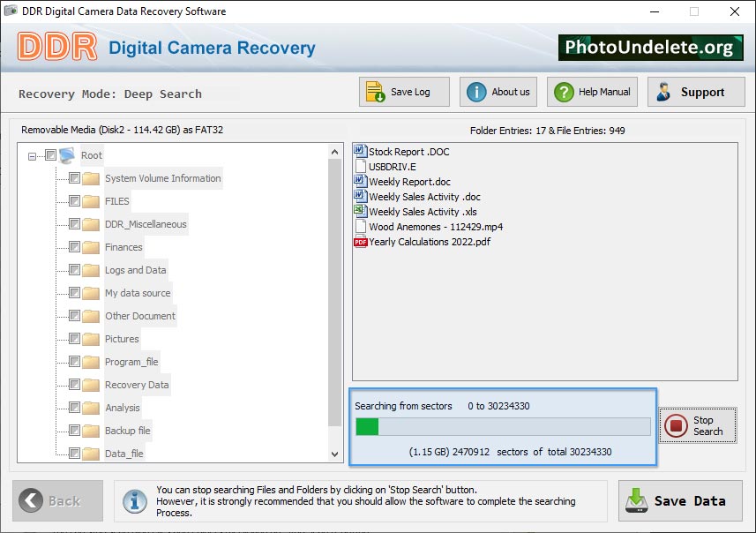Open the Help Manual

[592, 92]
